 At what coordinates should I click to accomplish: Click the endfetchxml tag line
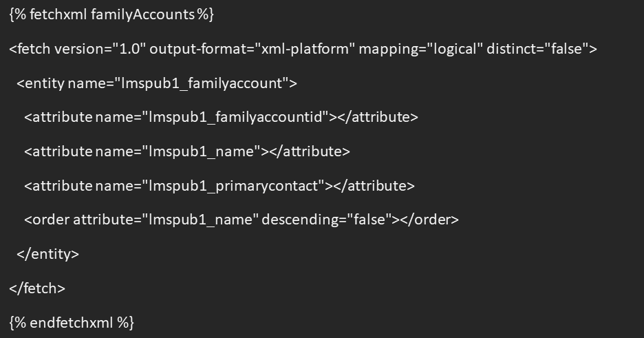pos(72,322)
